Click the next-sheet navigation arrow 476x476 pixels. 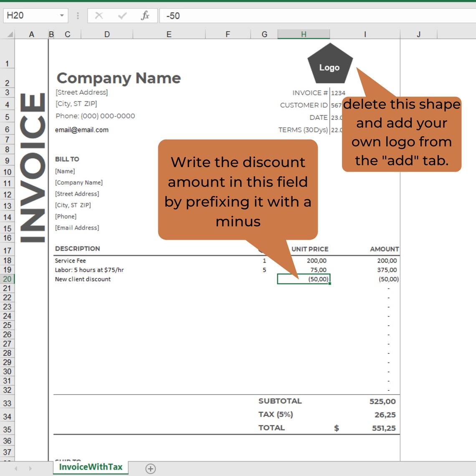29,469
